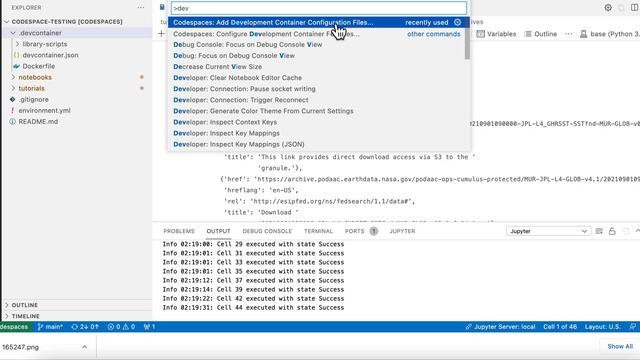Click feedback icon in status bar
The width and height of the screenshot is (640, 360).
point(632,327)
